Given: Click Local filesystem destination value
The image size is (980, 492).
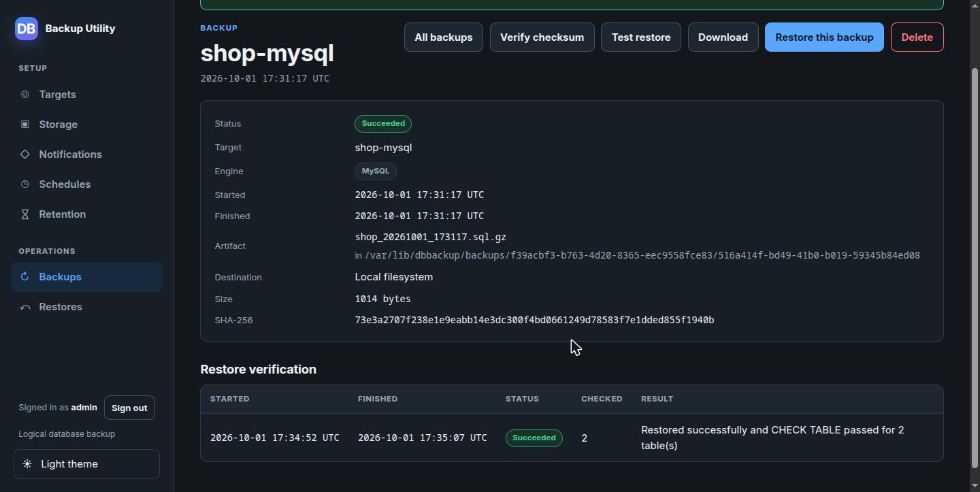Looking at the screenshot, I should (394, 277).
